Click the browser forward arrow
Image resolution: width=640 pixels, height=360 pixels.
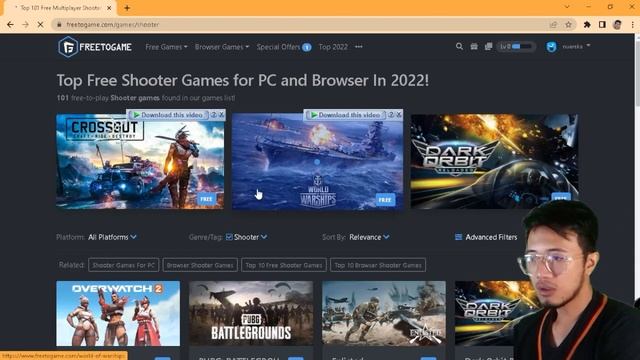(25, 24)
